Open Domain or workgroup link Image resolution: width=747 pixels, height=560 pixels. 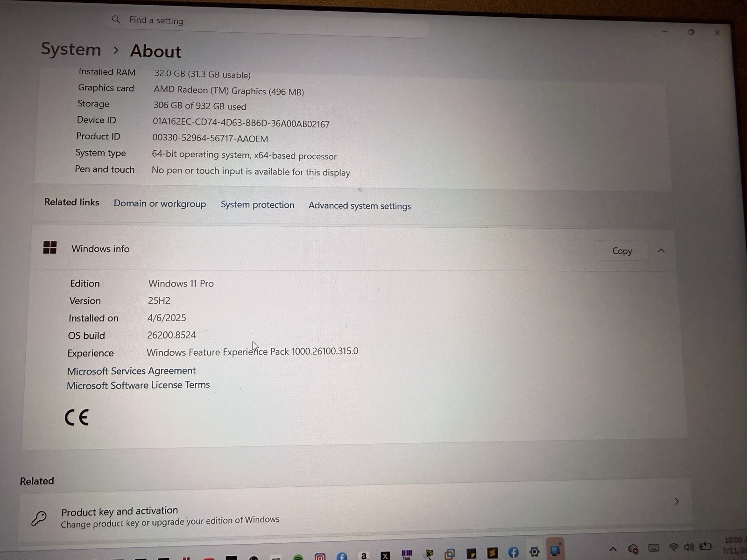160,203
